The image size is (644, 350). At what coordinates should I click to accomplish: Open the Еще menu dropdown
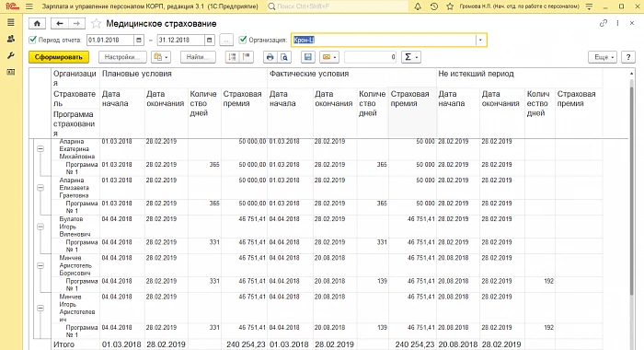click(x=603, y=57)
